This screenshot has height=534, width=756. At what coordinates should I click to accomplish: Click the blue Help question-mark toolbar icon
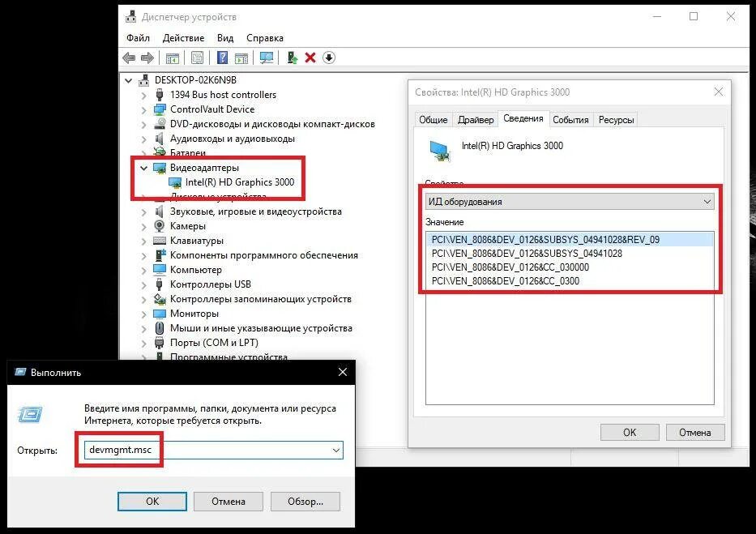222,58
